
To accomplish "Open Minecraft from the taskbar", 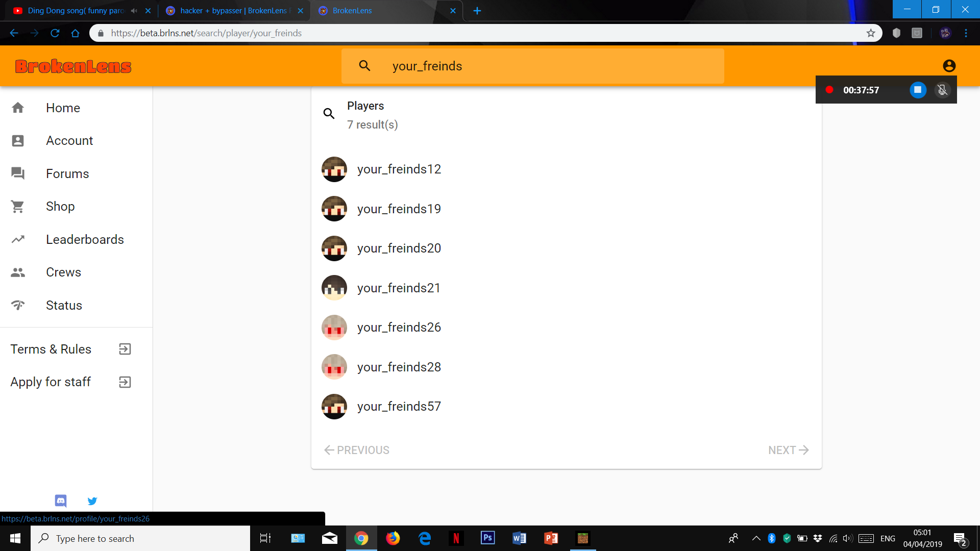I will click(583, 538).
